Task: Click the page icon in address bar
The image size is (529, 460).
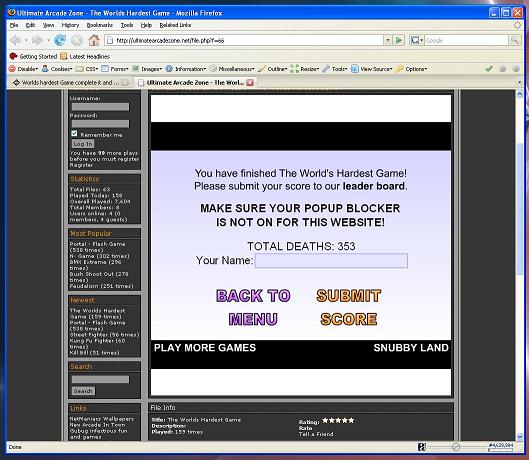Action: [x=109, y=40]
